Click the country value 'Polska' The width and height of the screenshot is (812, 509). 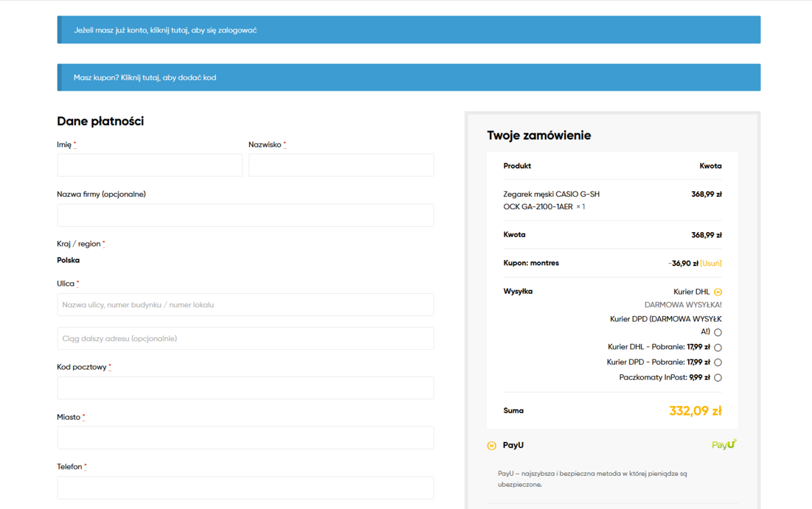(68, 260)
